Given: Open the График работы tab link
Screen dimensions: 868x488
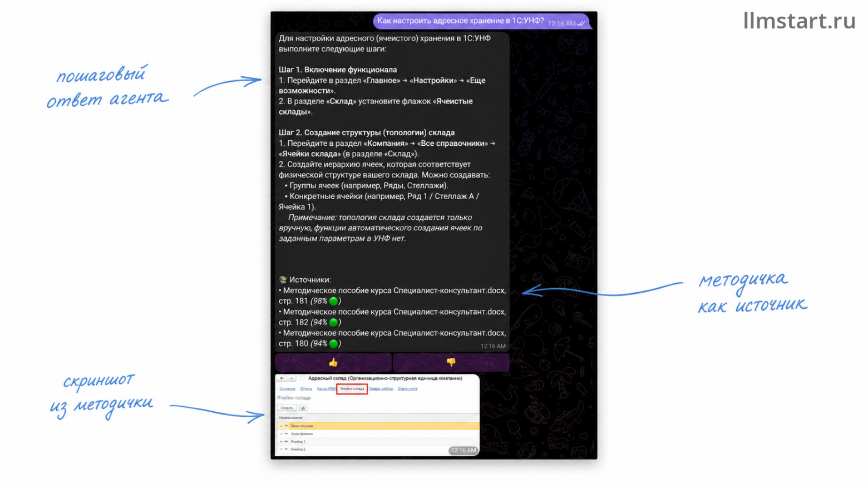Looking at the screenshot, I should pos(381,389).
